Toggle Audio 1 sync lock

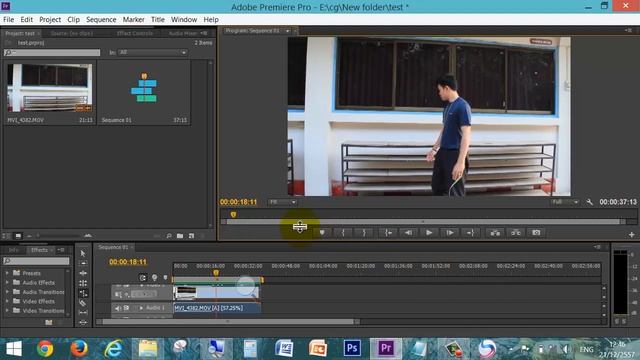pos(127,308)
